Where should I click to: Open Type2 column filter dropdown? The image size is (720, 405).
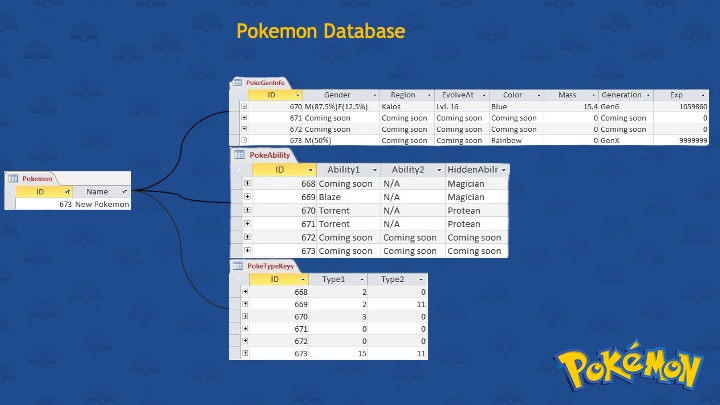[421, 280]
